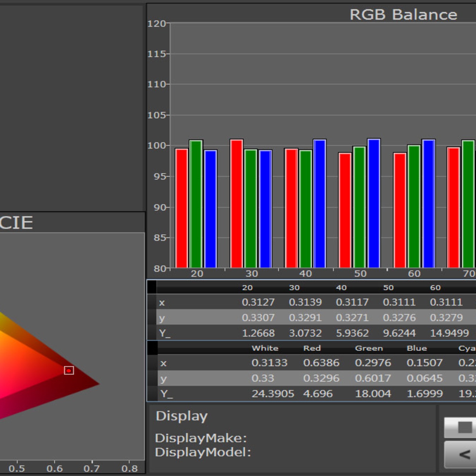Select the red bar at 30 percent
Viewport: 476px width, 476px height.
click(236, 203)
